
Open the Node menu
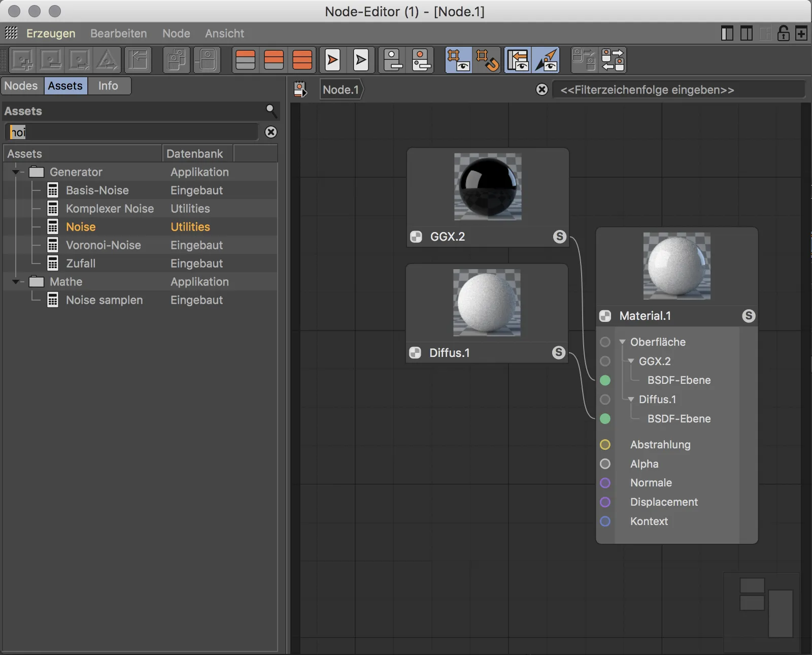tap(176, 34)
